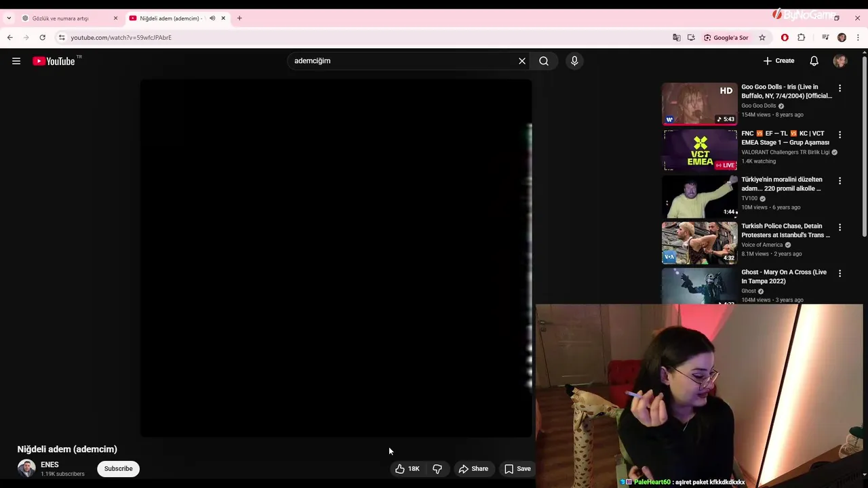Go back in browser history
This screenshot has width=868, height=488.
click(9, 37)
